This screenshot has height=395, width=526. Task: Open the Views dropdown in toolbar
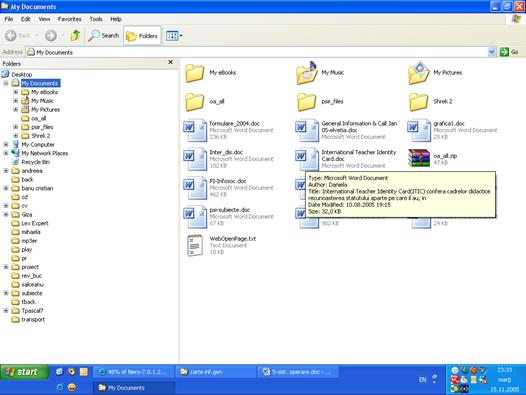(x=174, y=36)
